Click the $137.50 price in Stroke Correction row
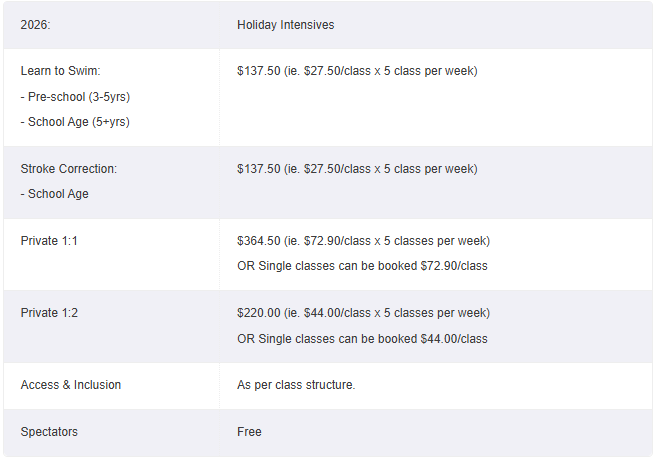656x460 pixels. click(258, 169)
